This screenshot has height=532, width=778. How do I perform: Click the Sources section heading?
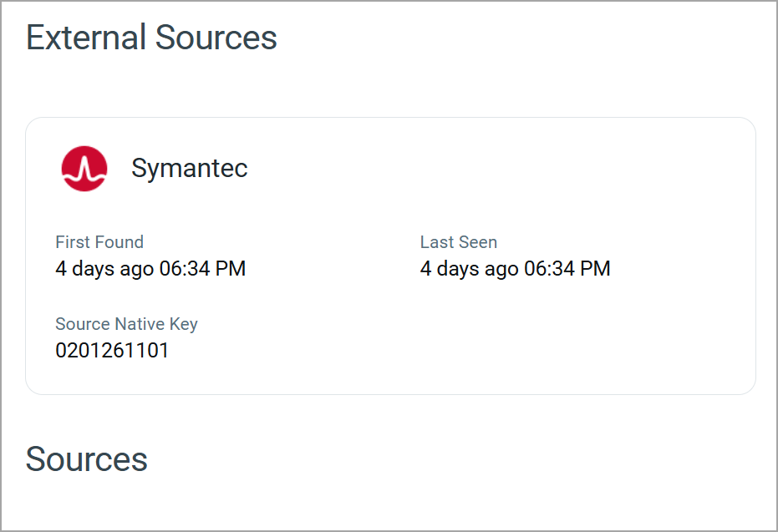(x=87, y=459)
